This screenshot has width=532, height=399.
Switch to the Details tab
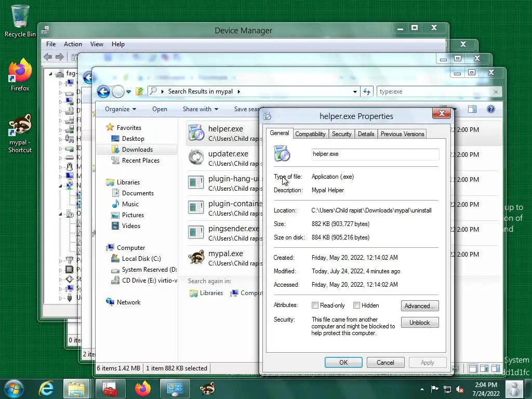(366, 134)
